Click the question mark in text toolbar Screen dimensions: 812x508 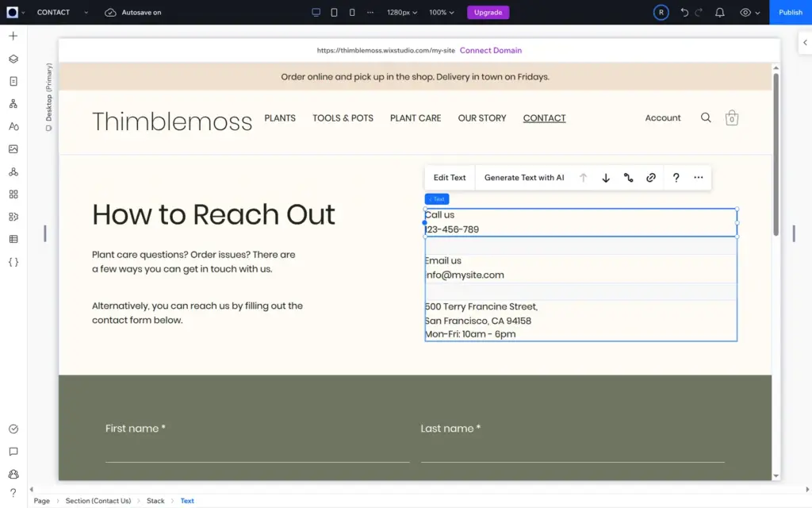pyautogui.click(x=676, y=178)
